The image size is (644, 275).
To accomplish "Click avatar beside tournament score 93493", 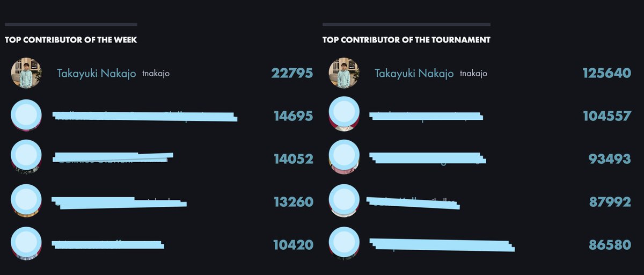I will pos(344,157).
